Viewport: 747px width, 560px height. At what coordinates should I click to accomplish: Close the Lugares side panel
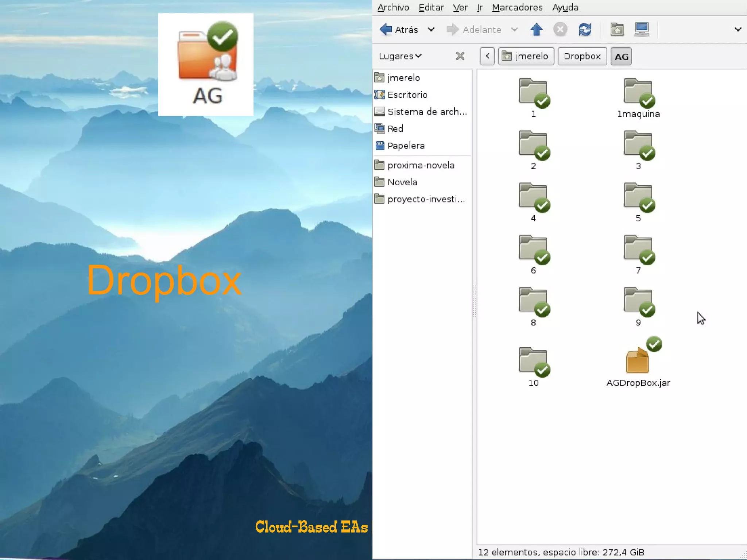(460, 56)
